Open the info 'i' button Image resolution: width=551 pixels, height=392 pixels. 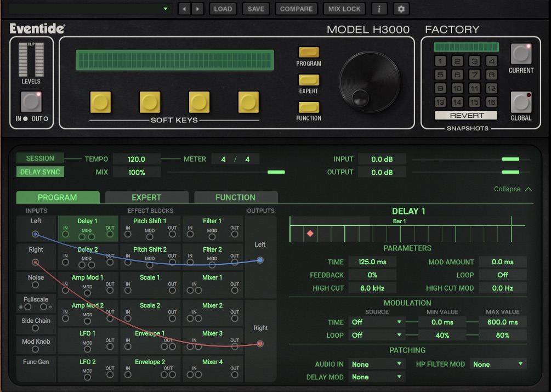pyautogui.click(x=379, y=9)
